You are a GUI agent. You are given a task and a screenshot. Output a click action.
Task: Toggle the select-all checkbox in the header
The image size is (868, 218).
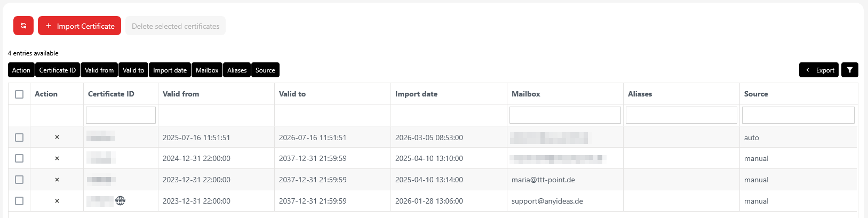click(19, 94)
